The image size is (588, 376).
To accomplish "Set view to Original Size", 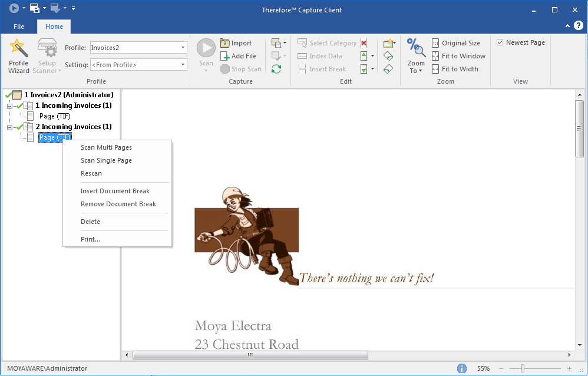I will tap(455, 43).
